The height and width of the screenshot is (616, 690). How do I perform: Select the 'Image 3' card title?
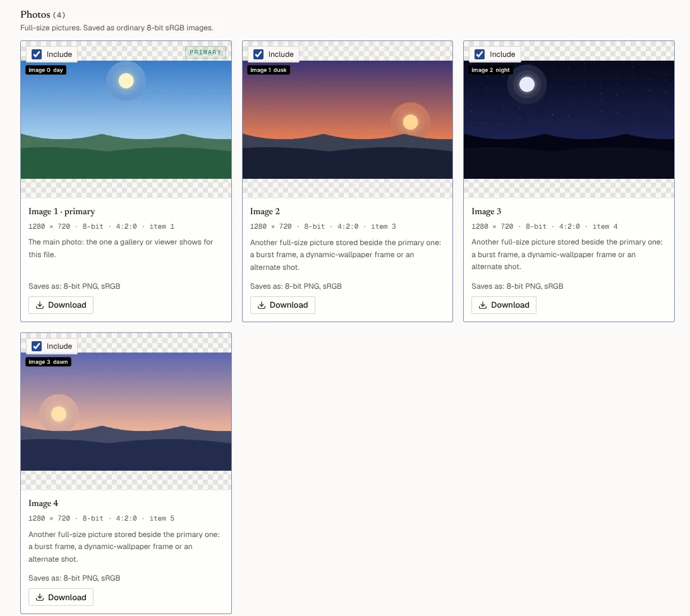487,212
